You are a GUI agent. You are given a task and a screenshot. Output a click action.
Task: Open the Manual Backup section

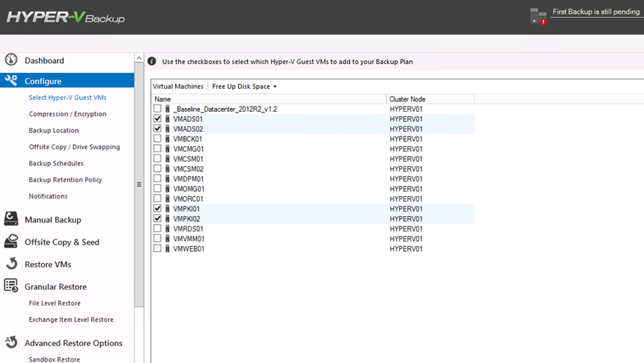coord(53,220)
